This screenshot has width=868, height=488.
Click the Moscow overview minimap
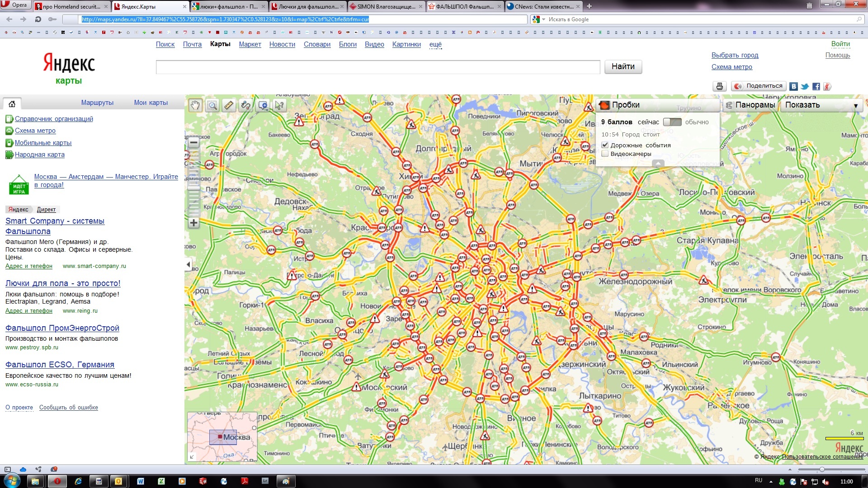222,436
